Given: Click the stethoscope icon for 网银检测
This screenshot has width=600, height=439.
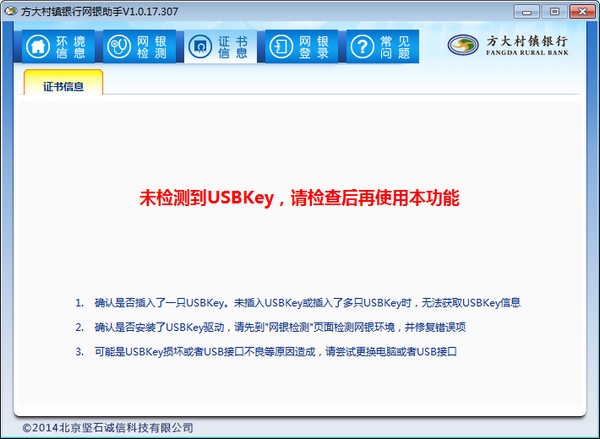Looking at the screenshot, I should [119, 47].
